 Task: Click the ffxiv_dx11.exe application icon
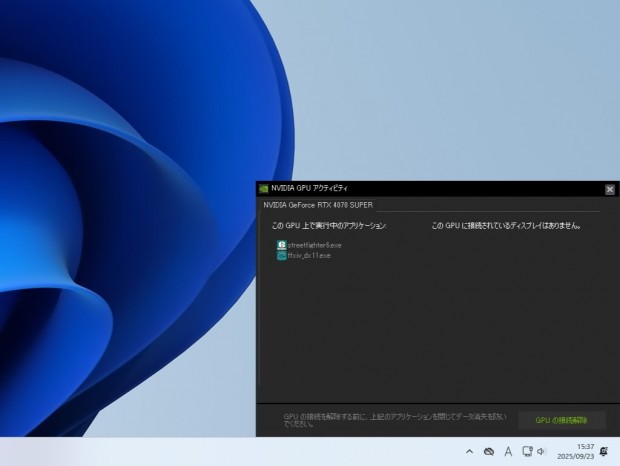pos(282,256)
